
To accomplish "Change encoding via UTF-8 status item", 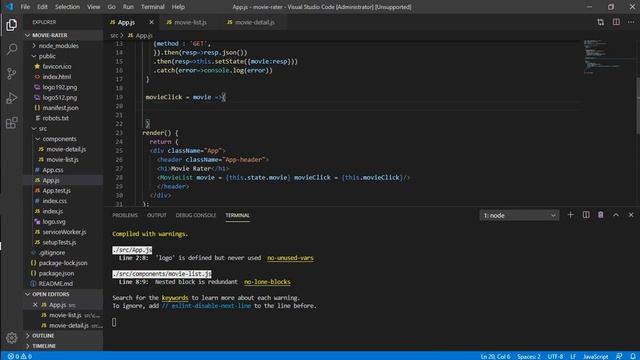I will pos(555,356).
